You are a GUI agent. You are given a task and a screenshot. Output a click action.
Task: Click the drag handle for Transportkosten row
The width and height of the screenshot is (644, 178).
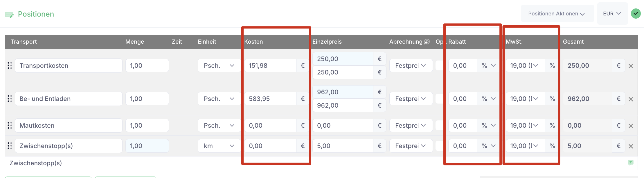[x=10, y=66]
